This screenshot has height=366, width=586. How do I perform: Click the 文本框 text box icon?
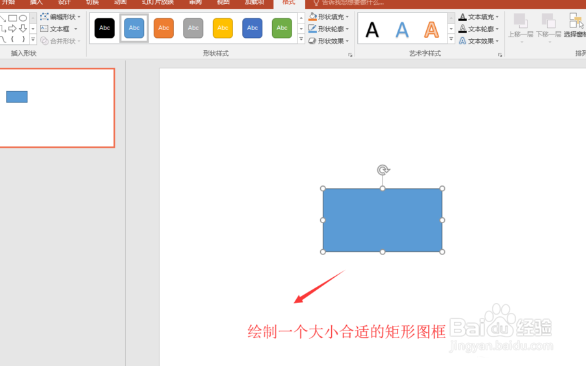tap(44, 29)
